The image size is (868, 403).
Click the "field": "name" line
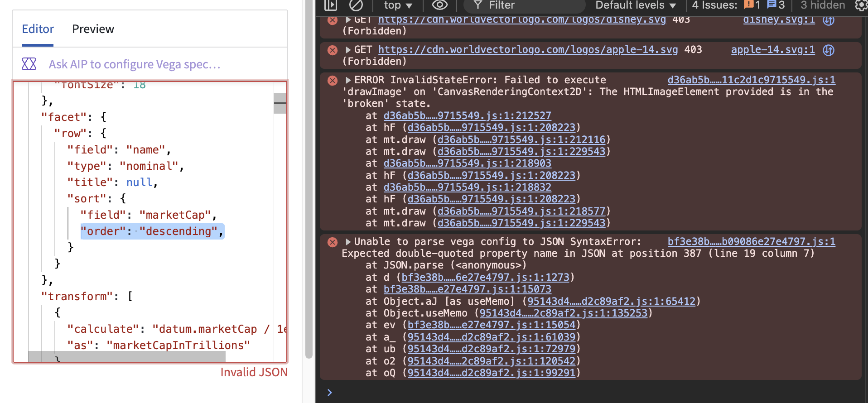(x=119, y=150)
